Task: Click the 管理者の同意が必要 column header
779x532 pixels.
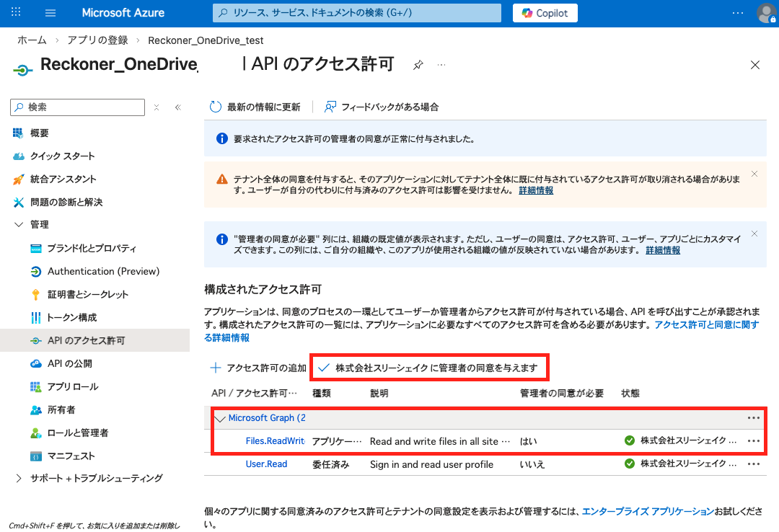Action: click(561, 394)
